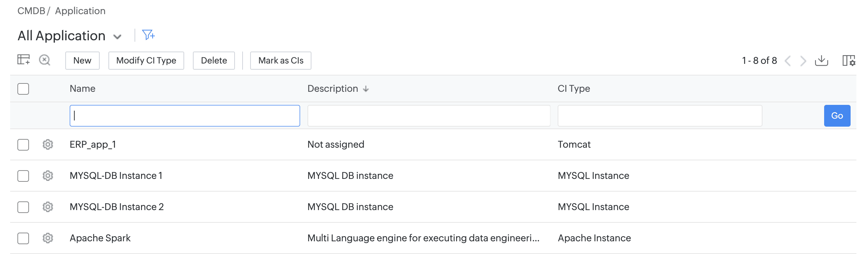Click the clear search magnifier icon

[x=45, y=60]
